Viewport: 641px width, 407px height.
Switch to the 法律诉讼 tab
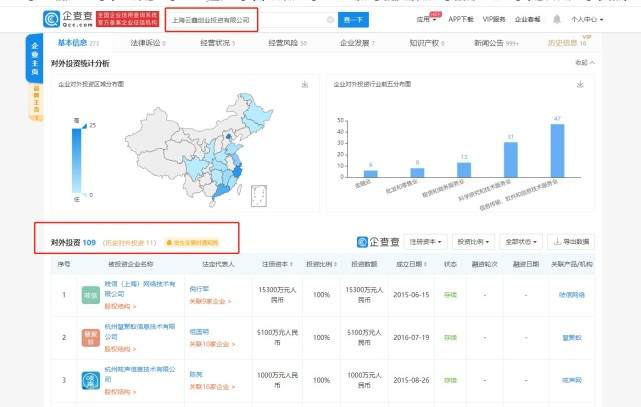[147, 44]
